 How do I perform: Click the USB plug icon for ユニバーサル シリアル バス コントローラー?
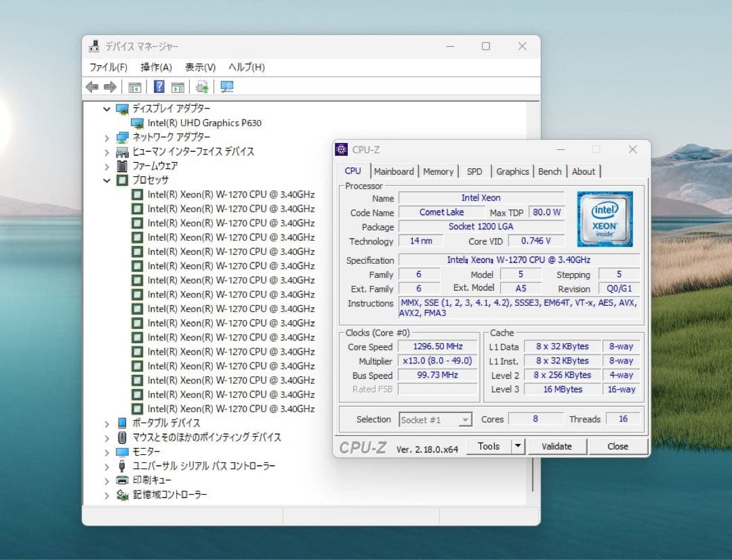click(122, 466)
